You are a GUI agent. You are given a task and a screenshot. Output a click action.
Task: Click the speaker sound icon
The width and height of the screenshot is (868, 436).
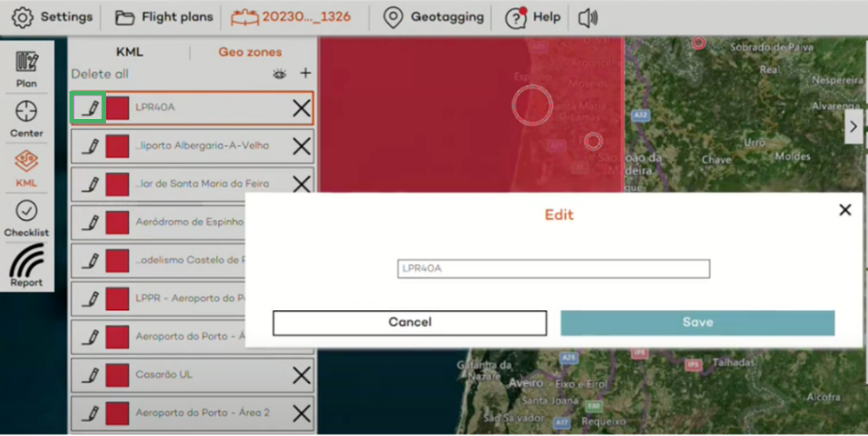tap(588, 17)
